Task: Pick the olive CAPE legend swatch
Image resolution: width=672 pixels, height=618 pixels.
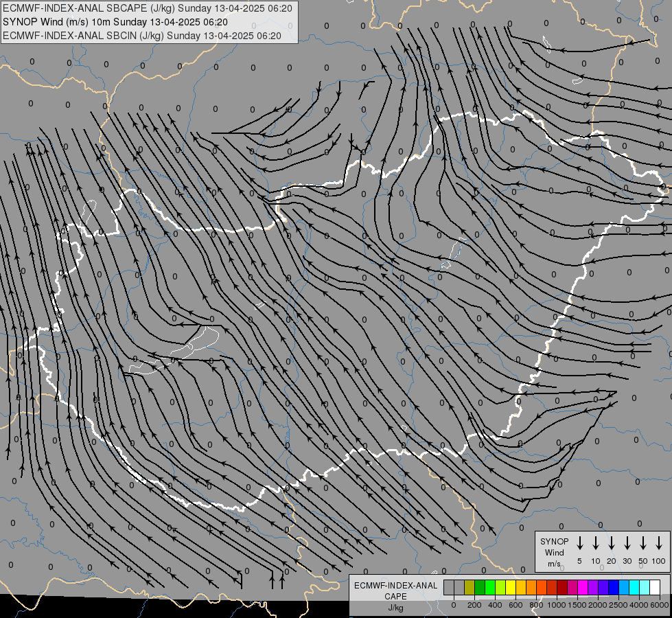Action: [x=470, y=587]
